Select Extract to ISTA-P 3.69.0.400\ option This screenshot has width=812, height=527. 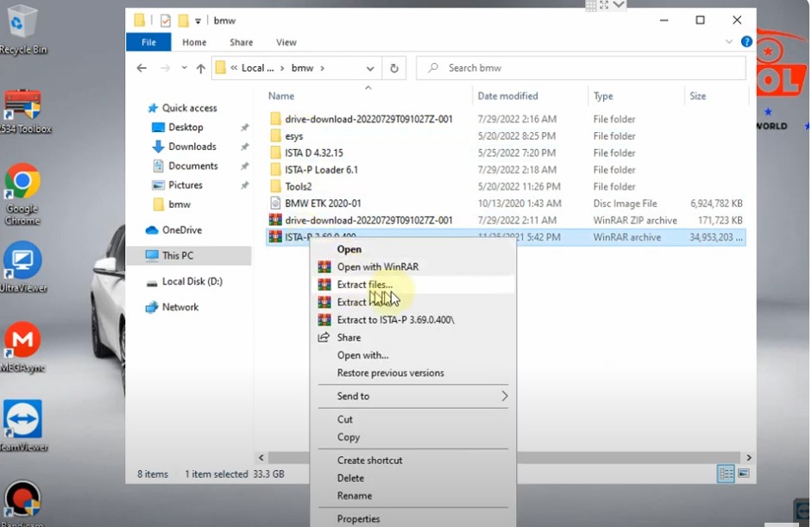pos(395,320)
